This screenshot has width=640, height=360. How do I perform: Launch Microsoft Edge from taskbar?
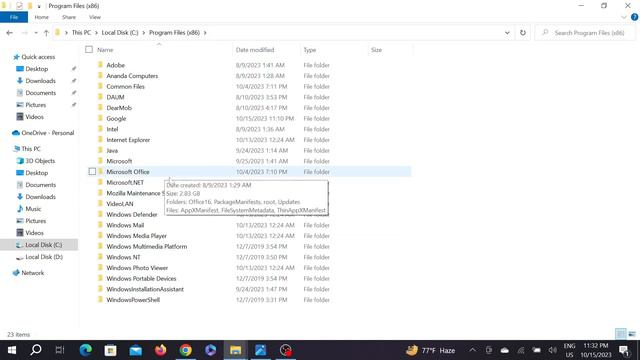click(86, 350)
